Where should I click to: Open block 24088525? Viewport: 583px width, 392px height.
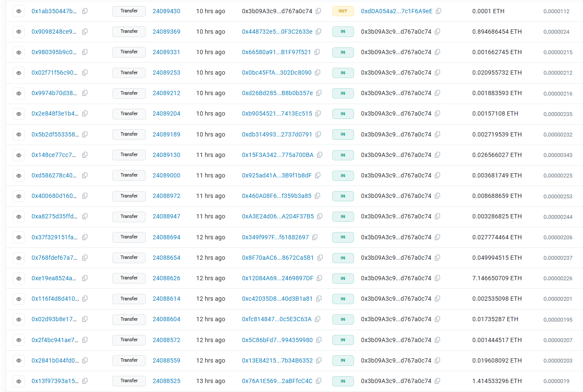click(166, 381)
